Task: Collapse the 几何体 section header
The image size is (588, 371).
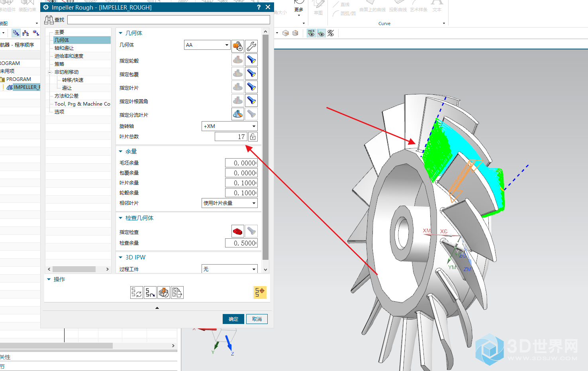Action: pyautogui.click(x=121, y=33)
